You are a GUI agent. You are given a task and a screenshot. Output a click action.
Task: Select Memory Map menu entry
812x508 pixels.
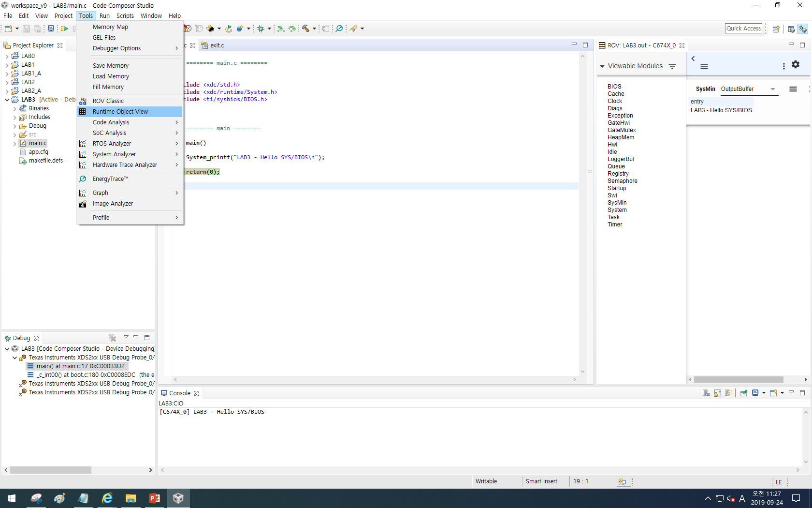coord(130,27)
